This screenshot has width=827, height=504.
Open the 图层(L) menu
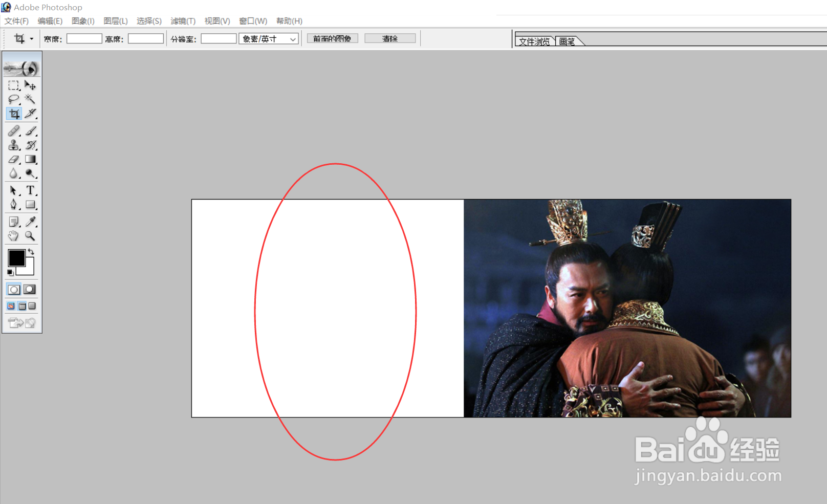[x=116, y=21]
